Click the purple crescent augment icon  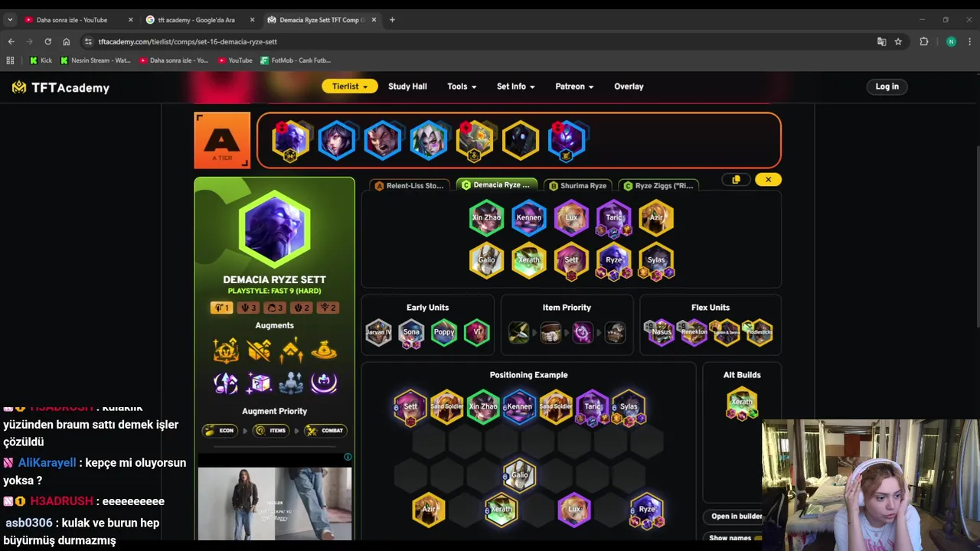click(324, 383)
